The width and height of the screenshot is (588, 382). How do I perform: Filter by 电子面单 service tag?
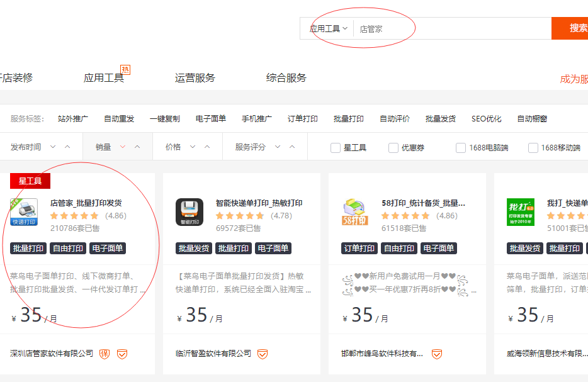pyautogui.click(x=211, y=119)
